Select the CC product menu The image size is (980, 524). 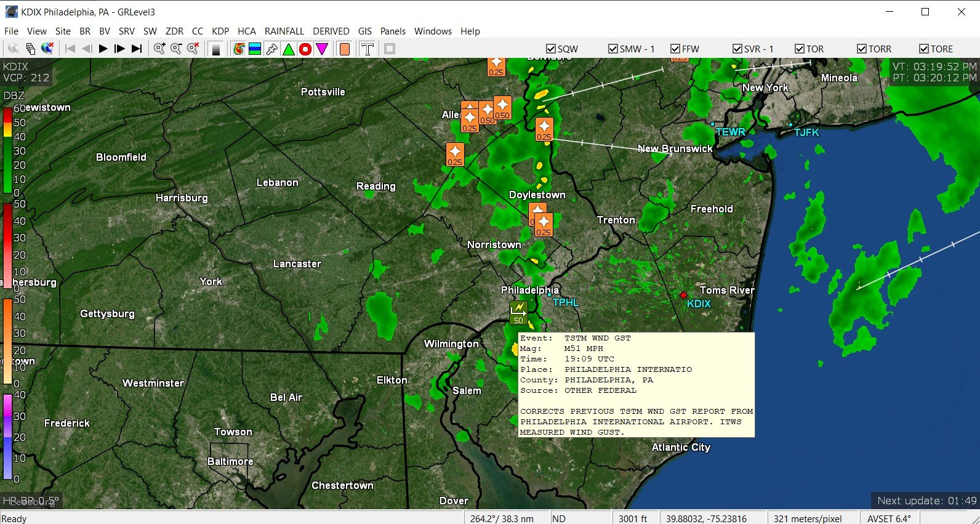coord(198,31)
